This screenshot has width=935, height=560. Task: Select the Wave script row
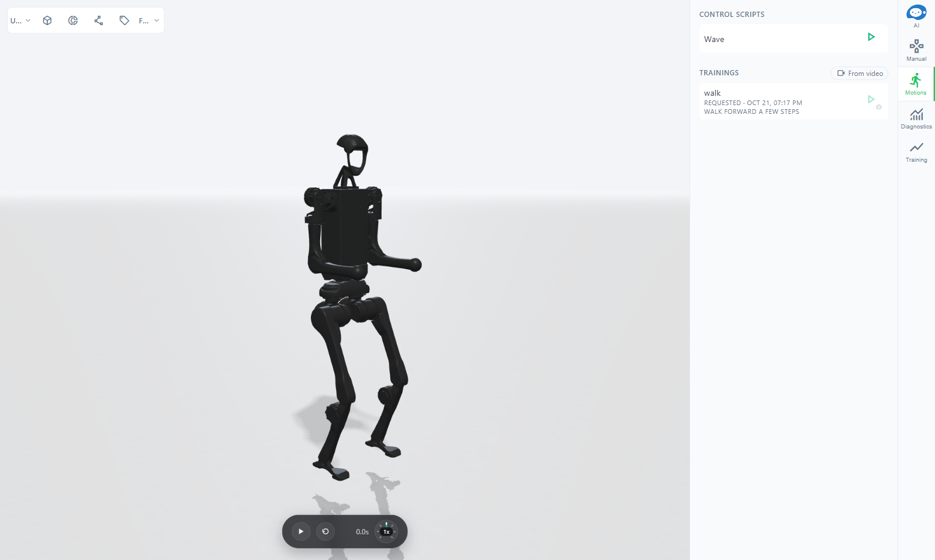click(794, 39)
